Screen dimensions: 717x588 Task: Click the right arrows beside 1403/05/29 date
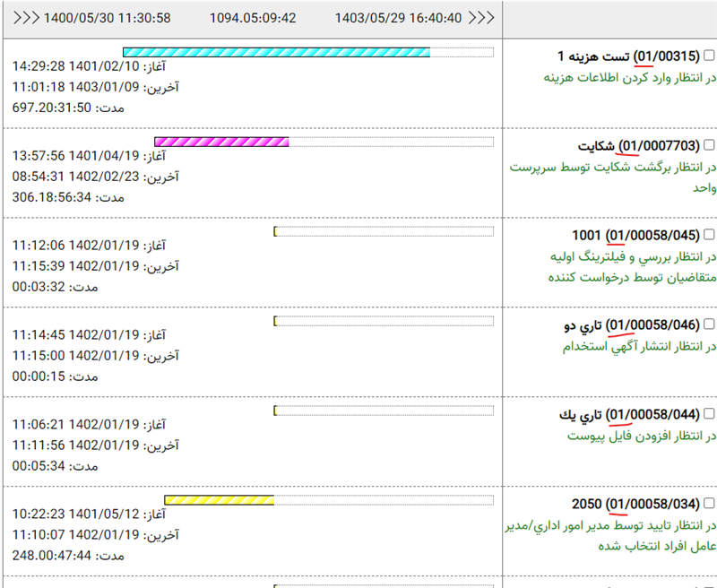tap(482, 18)
